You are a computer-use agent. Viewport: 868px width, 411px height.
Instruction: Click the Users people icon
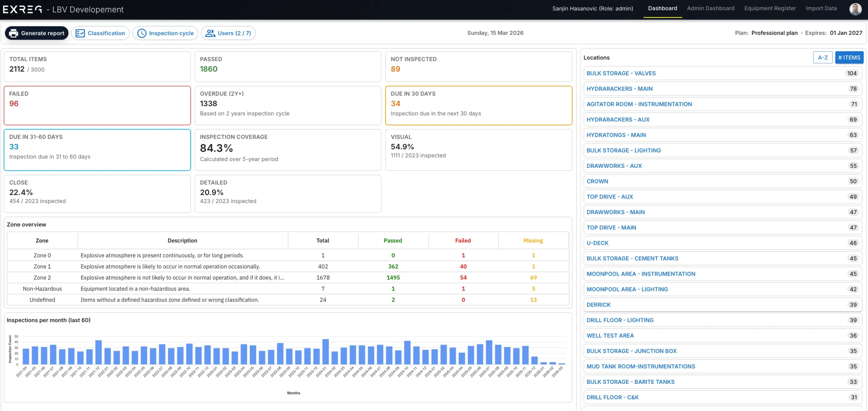pyautogui.click(x=210, y=33)
